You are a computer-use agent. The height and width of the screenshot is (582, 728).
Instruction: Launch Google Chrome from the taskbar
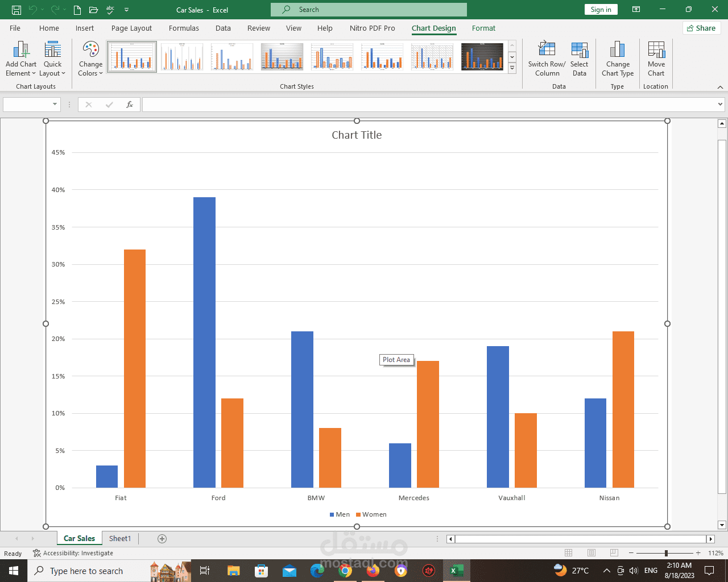tap(345, 571)
